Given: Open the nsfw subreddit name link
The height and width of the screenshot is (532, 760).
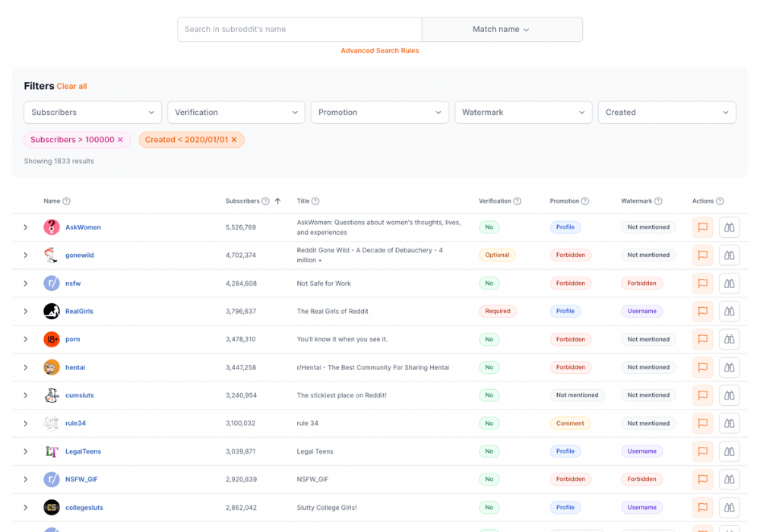Looking at the screenshot, I should pos(73,283).
